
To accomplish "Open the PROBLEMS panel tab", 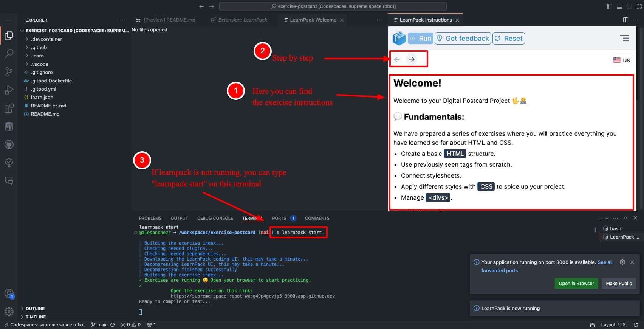I will [x=150, y=218].
